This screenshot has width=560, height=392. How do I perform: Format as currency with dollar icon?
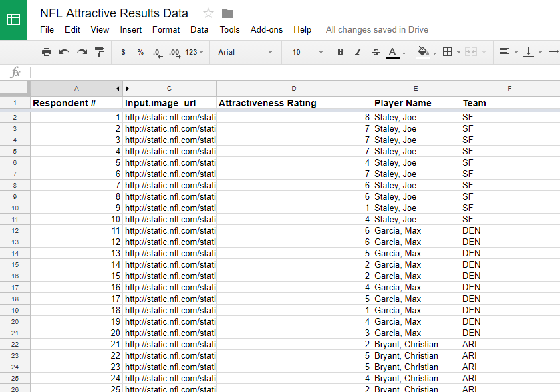click(x=123, y=52)
